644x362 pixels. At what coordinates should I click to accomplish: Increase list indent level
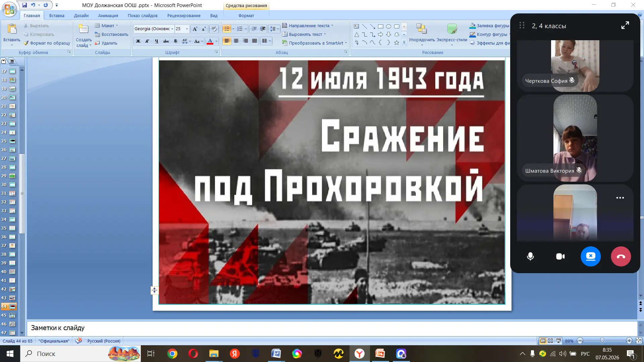click(x=263, y=29)
